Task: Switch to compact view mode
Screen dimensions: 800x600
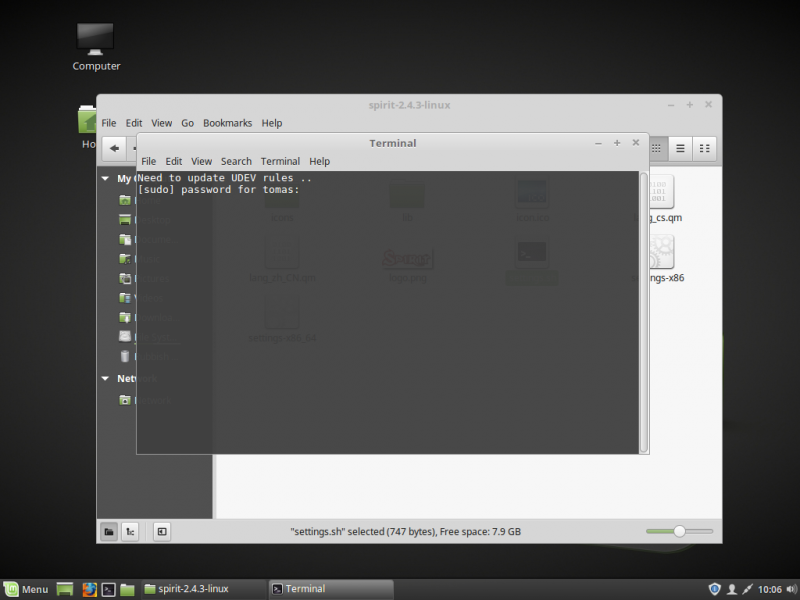Action: (x=704, y=148)
